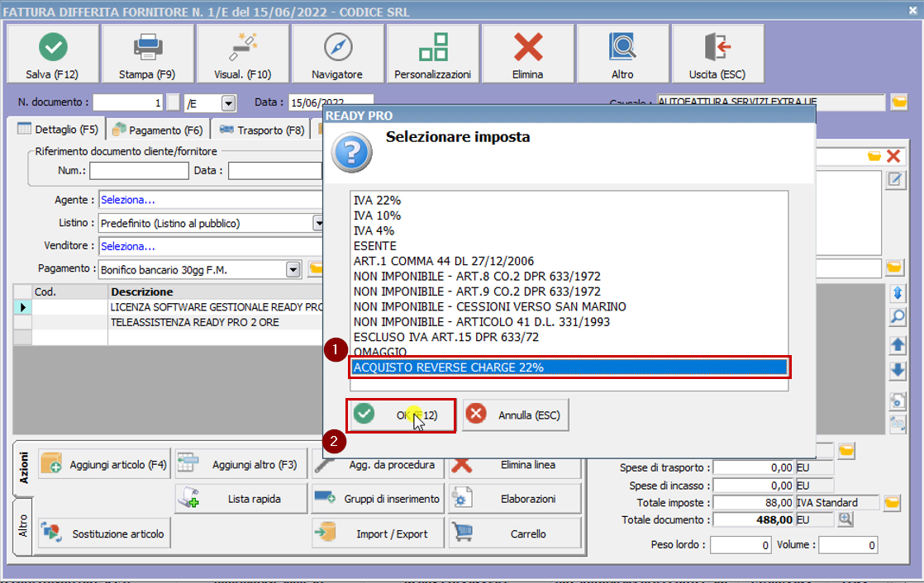Click the folder icon beside IVA Standard
The height and width of the screenshot is (583, 924).
pos(892,503)
